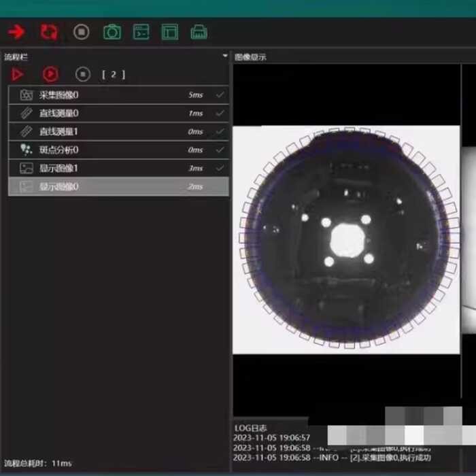Click the log entry timestamped 19:06:57
Viewport: 476px width, 476px height.
[272, 437]
